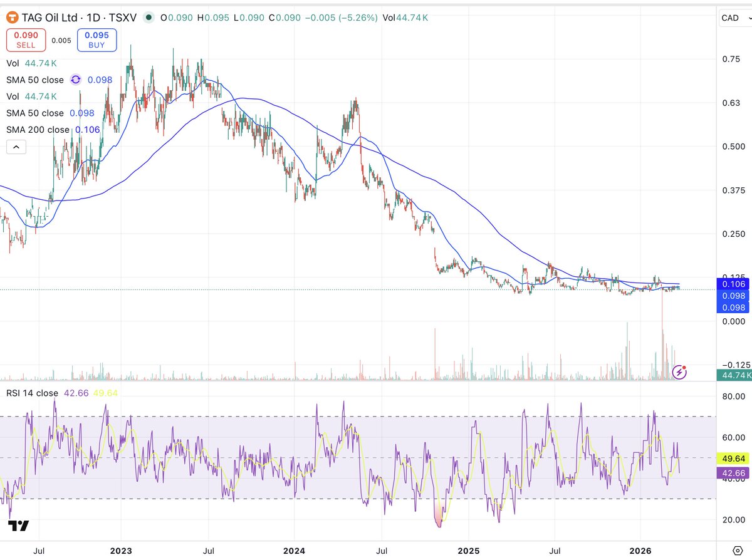Click the refresh icon beside SMA 50 close

click(75, 80)
